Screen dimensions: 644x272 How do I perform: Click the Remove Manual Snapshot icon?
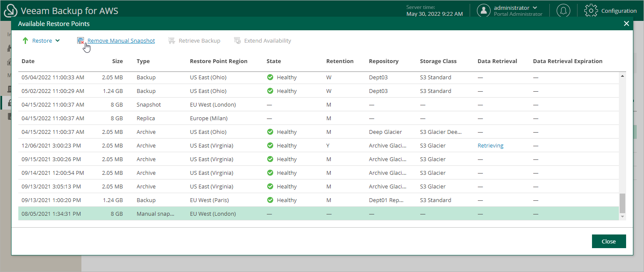pyautogui.click(x=81, y=40)
